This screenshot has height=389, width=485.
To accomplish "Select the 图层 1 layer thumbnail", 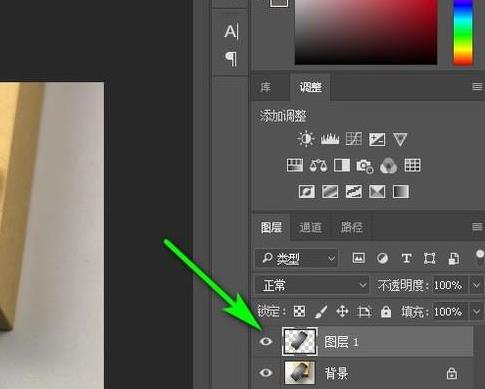I will [x=300, y=341].
